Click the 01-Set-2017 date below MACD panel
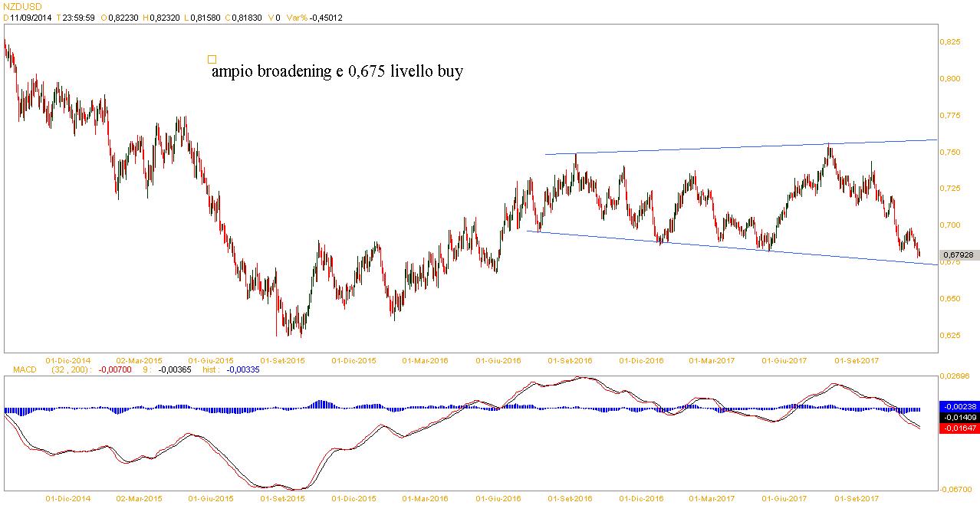The width and height of the screenshot is (980, 512). tap(857, 498)
